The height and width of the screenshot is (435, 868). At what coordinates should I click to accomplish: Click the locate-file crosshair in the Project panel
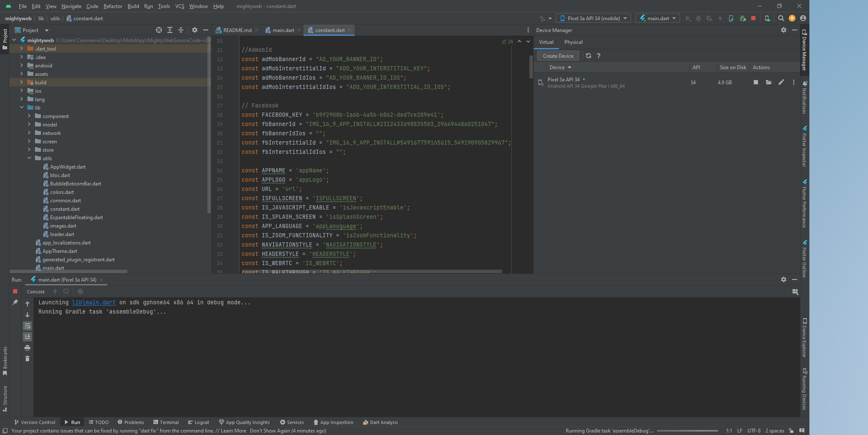(x=159, y=30)
